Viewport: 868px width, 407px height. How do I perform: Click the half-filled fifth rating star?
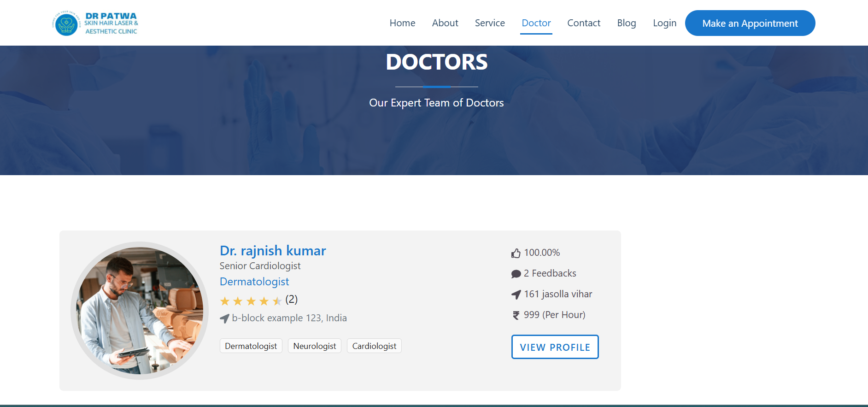(x=277, y=301)
